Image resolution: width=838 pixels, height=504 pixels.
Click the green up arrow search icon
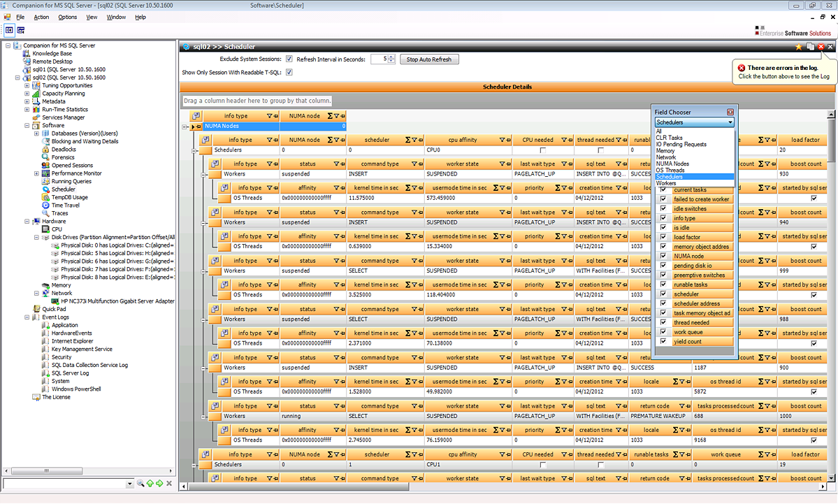(150, 483)
